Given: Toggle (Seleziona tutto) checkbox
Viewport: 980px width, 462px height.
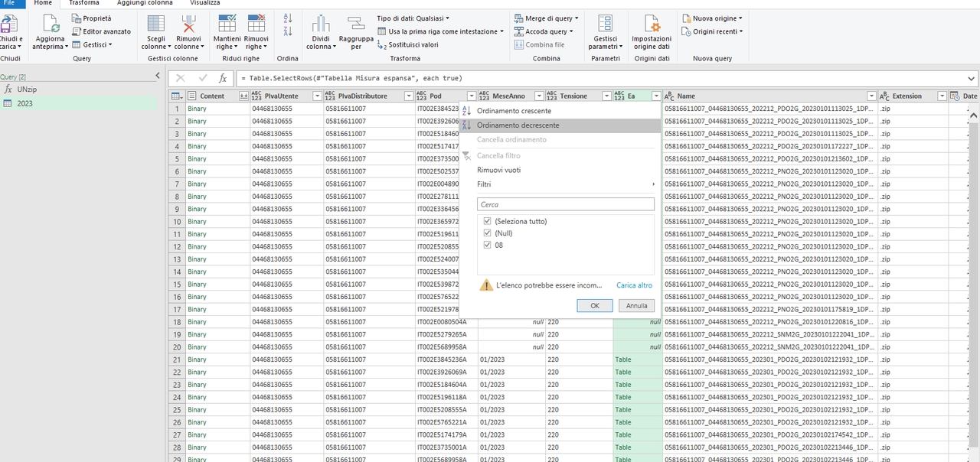Looking at the screenshot, I should tap(488, 221).
